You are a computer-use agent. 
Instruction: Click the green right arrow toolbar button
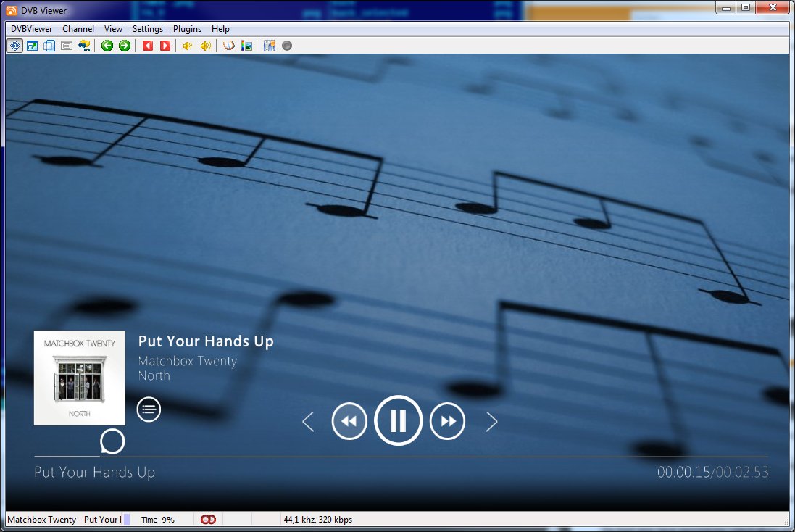124,46
